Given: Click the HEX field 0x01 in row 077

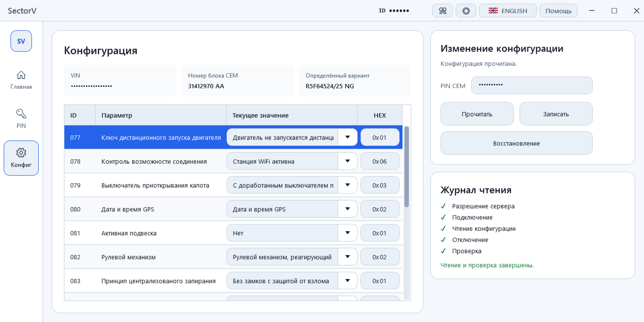Looking at the screenshot, I should pos(380,137).
